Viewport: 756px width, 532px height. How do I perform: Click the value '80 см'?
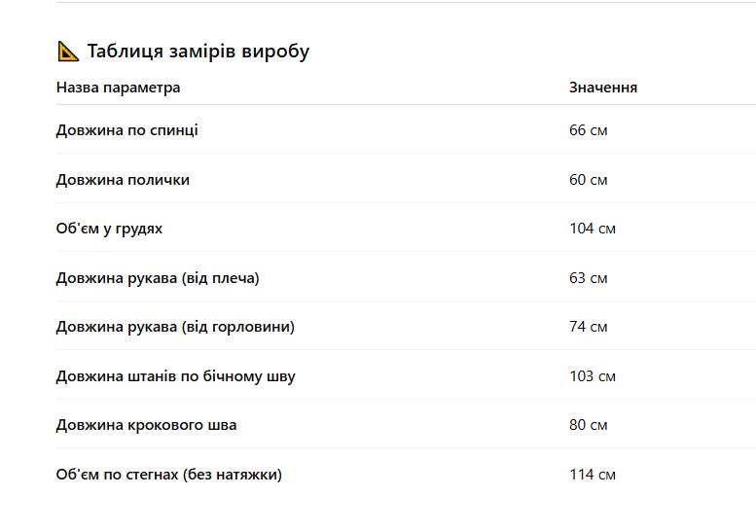click(x=589, y=426)
